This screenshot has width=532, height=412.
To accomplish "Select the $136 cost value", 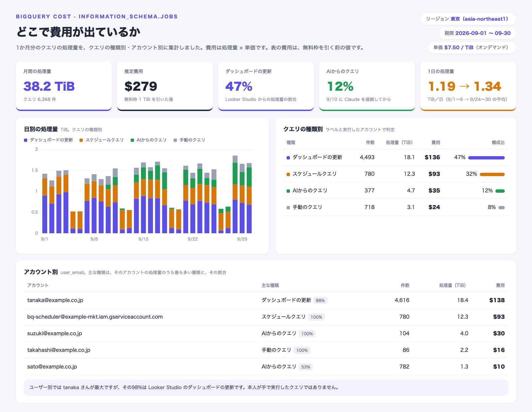I will coord(432,157).
